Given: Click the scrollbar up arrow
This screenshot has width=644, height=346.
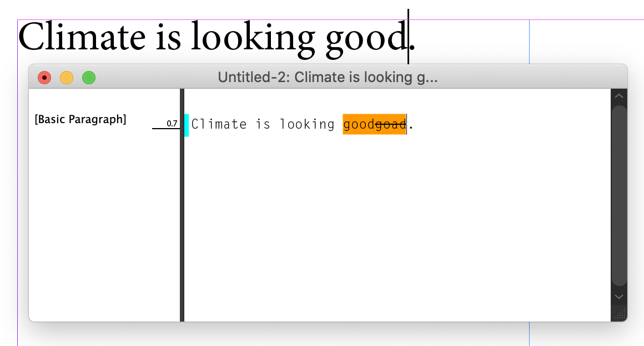Looking at the screenshot, I should point(618,96).
